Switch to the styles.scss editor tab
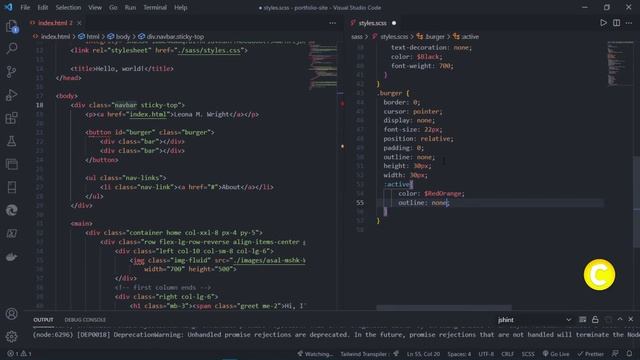Viewport: 640px width, 360px height. (x=373, y=23)
